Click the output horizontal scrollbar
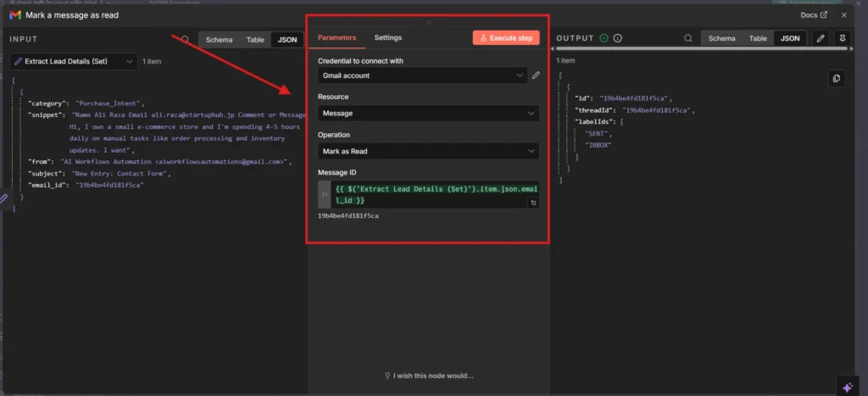The image size is (868, 396). (x=701, y=48)
